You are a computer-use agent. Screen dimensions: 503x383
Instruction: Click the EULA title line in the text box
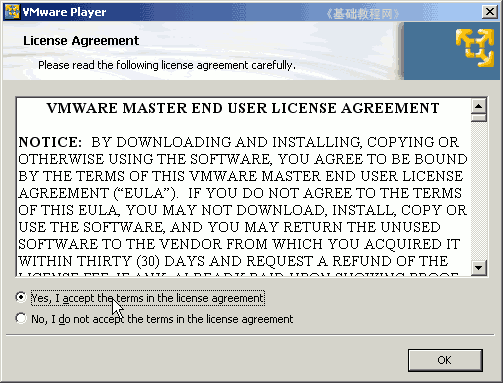[243, 108]
